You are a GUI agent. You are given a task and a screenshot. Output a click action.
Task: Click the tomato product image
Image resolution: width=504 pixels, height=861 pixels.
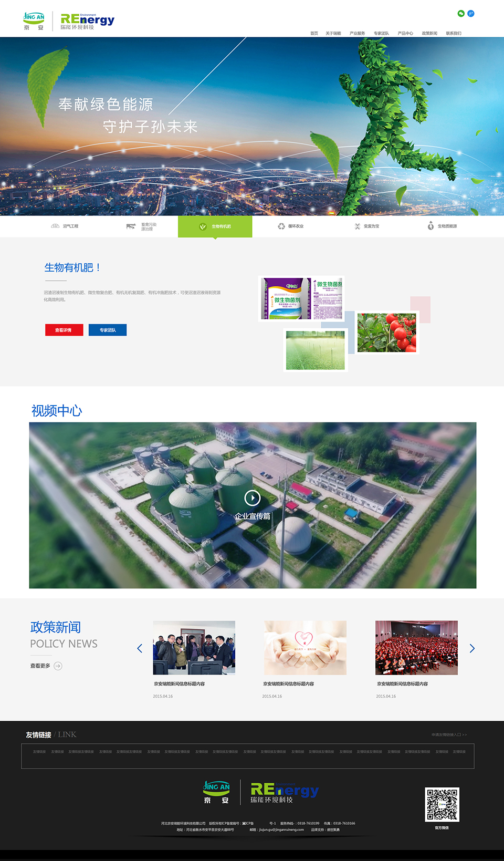[x=386, y=333]
